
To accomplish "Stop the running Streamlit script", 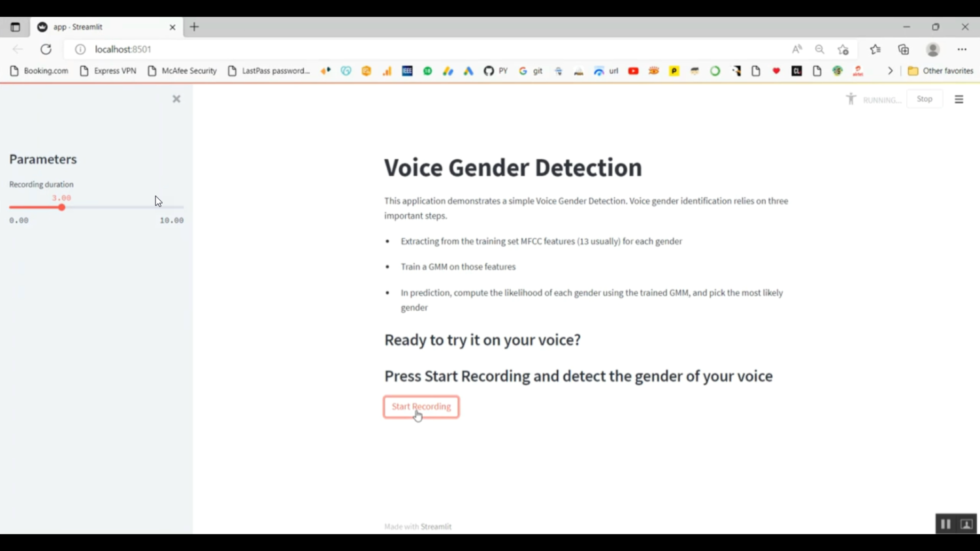I will pyautogui.click(x=924, y=99).
